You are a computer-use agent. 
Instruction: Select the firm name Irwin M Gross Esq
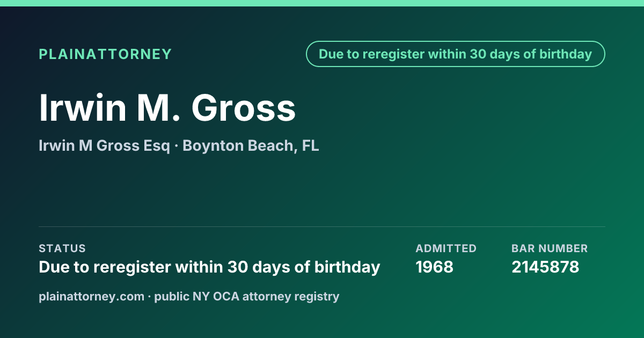click(104, 145)
